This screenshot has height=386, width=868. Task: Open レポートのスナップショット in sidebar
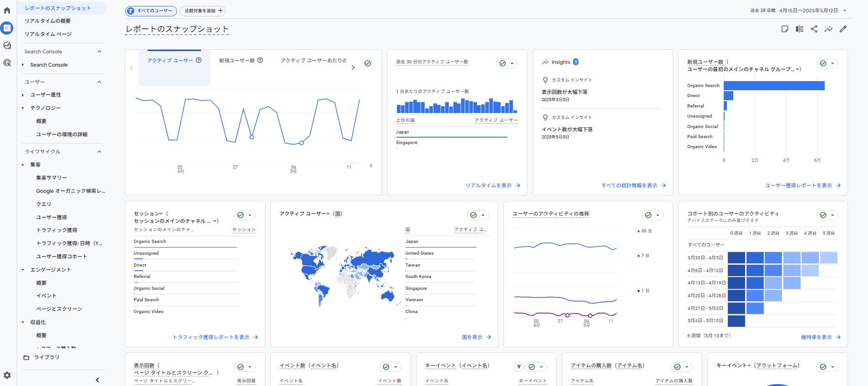[61, 8]
